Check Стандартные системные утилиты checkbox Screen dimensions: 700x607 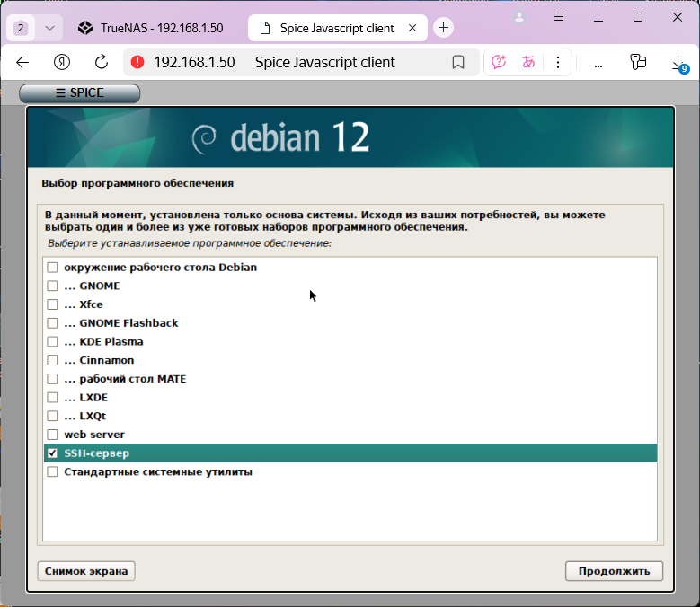coord(52,472)
